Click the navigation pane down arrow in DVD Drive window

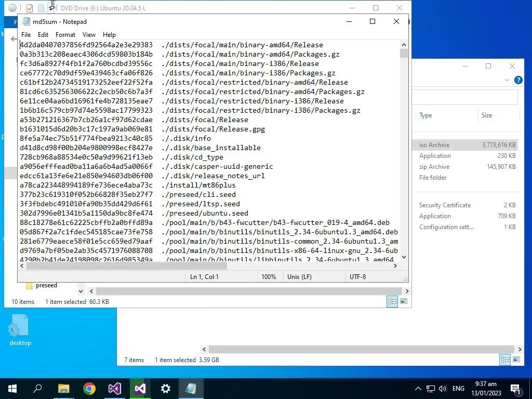(81, 291)
